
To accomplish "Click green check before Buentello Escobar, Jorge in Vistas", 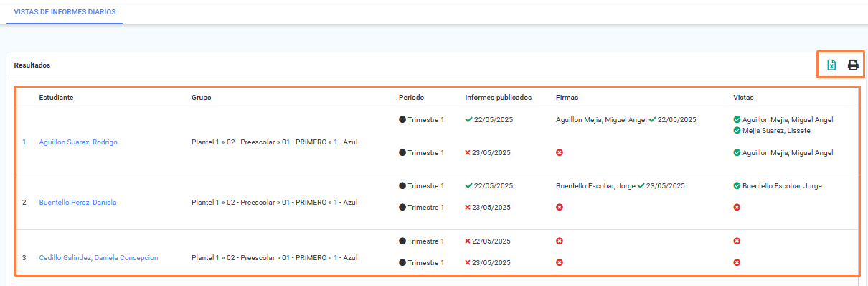I will pyautogui.click(x=737, y=185).
